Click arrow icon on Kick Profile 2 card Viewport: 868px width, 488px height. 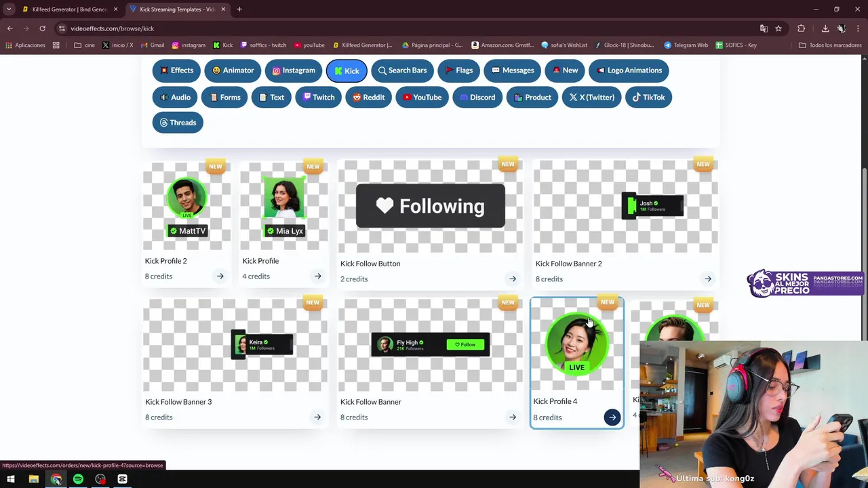(220, 276)
